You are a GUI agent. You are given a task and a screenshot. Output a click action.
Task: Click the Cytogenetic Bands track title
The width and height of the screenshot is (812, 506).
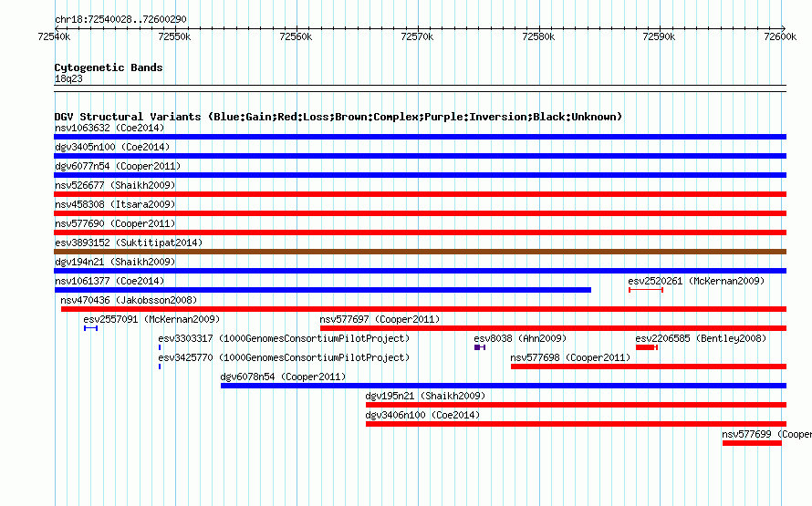(x=109, y=67)
